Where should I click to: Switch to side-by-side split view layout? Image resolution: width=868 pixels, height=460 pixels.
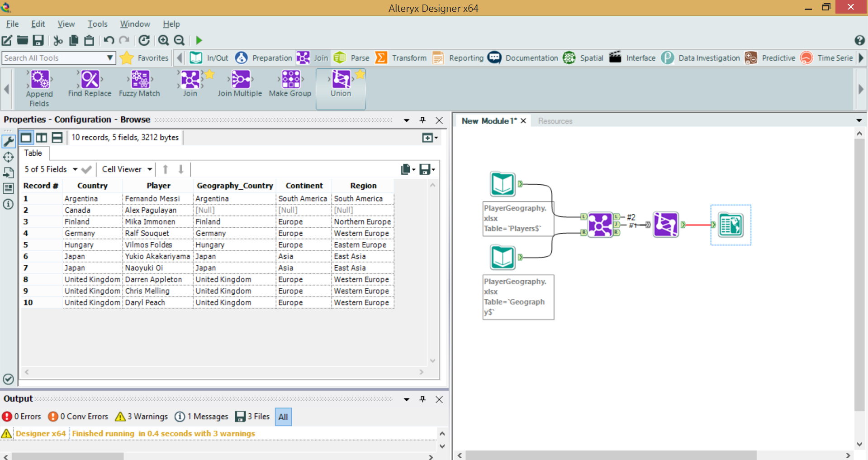tap(42, 137)
